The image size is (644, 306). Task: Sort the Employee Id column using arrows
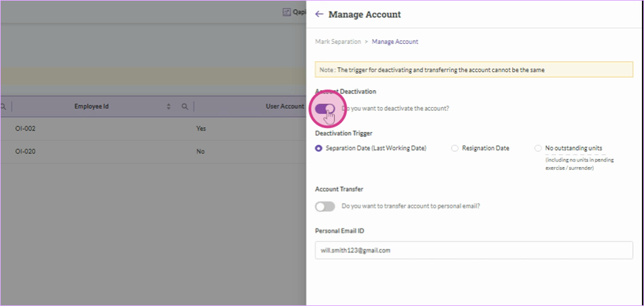pos(168,107)
